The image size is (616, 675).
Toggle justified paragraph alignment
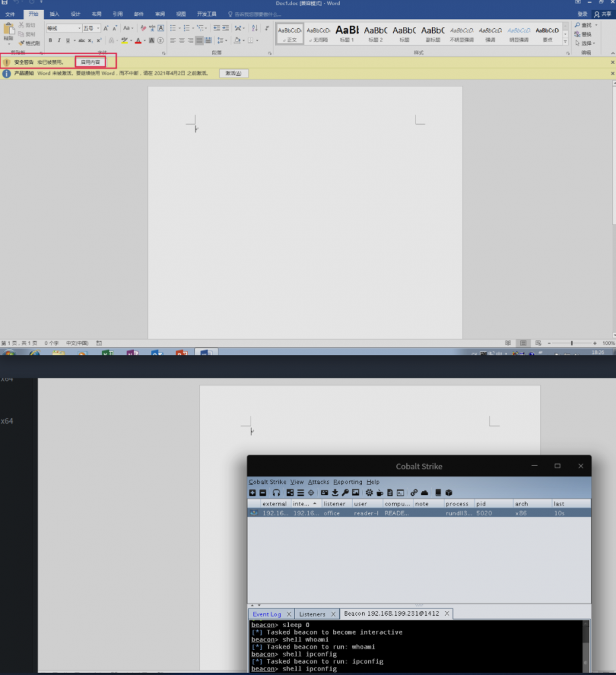click(x=199, y=40)
